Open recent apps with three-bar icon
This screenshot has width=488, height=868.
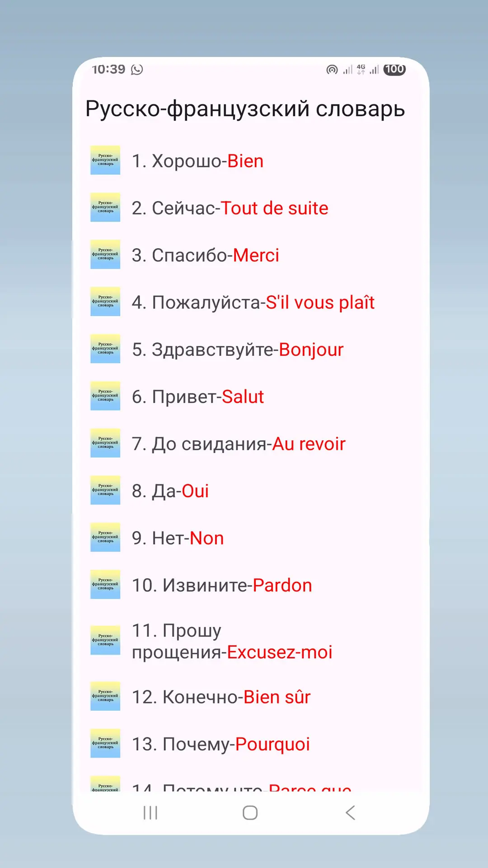point(150,812)
